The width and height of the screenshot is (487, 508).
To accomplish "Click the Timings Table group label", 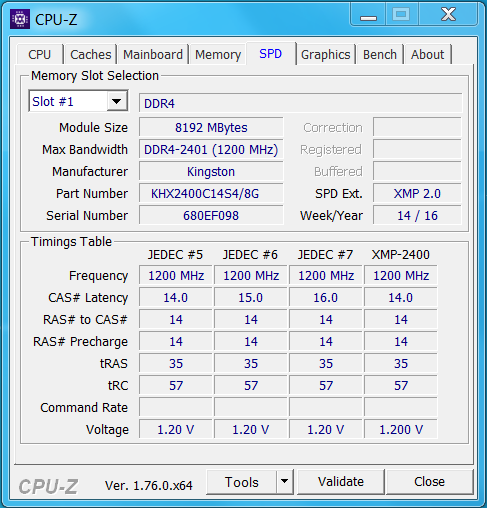I will click(71, 242).
